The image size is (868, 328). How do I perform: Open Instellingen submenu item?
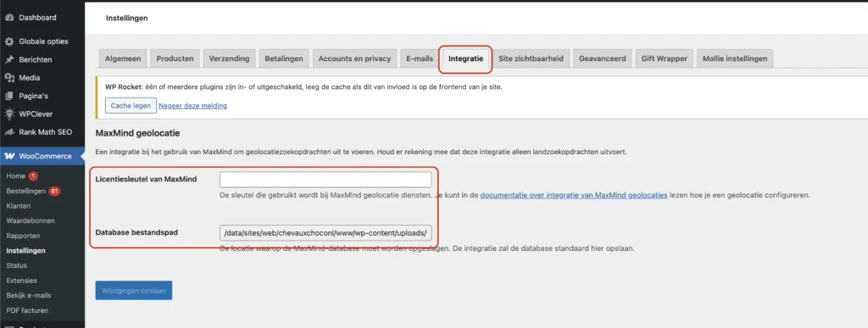point(26,251)
